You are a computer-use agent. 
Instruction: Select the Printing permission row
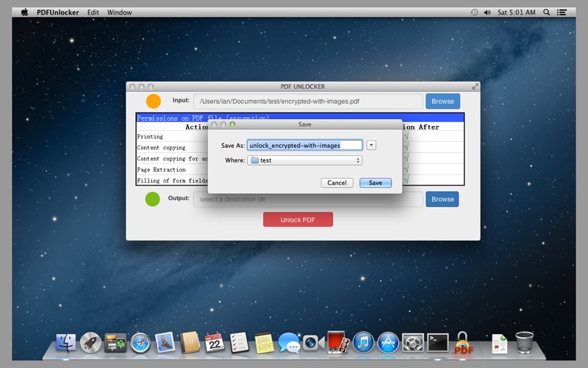300,136
